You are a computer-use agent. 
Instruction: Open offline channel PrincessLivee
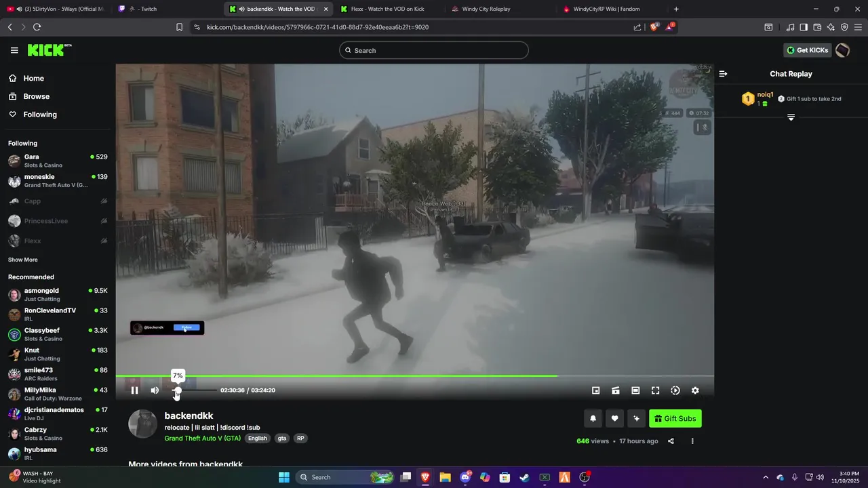(x=58, y=221)
